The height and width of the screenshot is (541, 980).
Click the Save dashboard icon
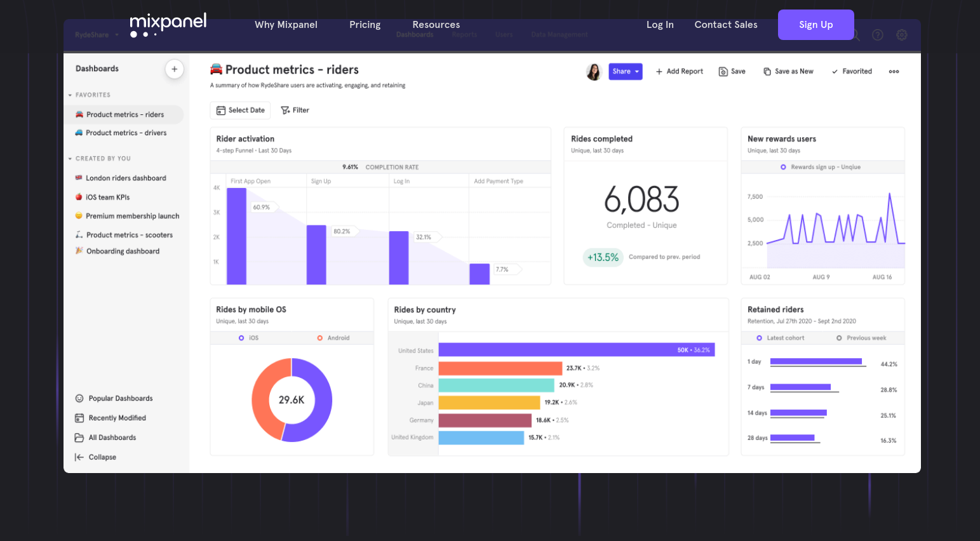[x=723, y=72]
